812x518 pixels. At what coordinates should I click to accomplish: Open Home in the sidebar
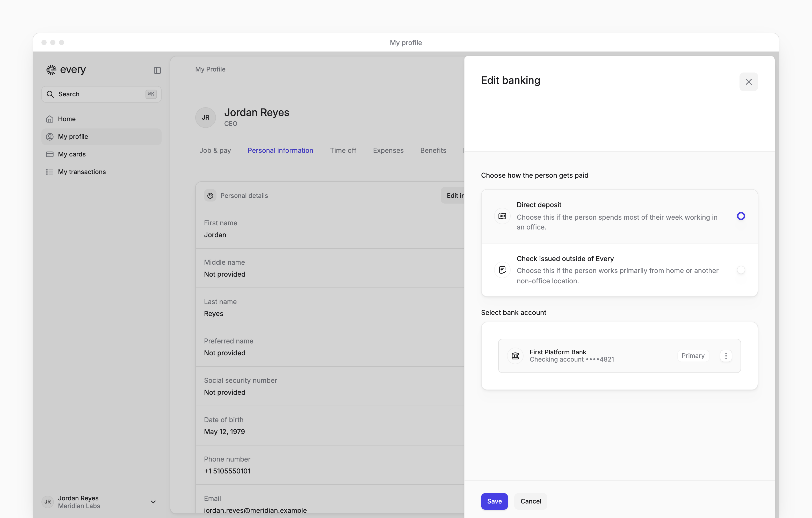pyautogui.click(x=101, y=119)
